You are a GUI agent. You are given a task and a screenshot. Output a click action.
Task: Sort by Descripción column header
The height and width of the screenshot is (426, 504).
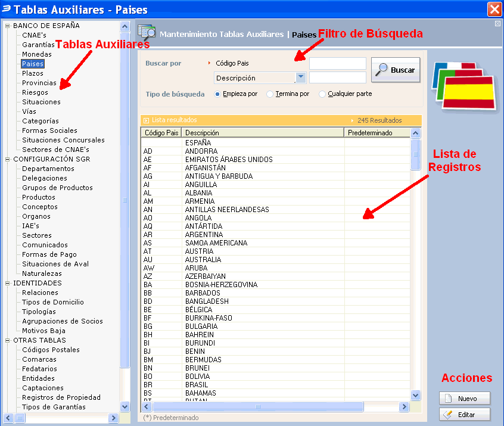coord(263,132)
